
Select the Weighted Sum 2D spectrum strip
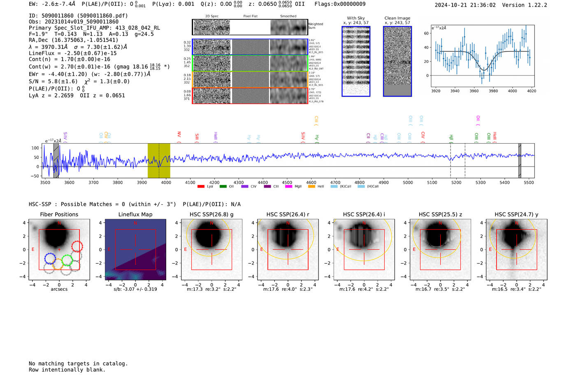(250, 27)
